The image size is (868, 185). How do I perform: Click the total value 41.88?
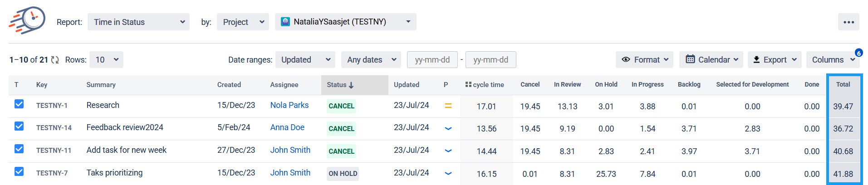(843, 174)
